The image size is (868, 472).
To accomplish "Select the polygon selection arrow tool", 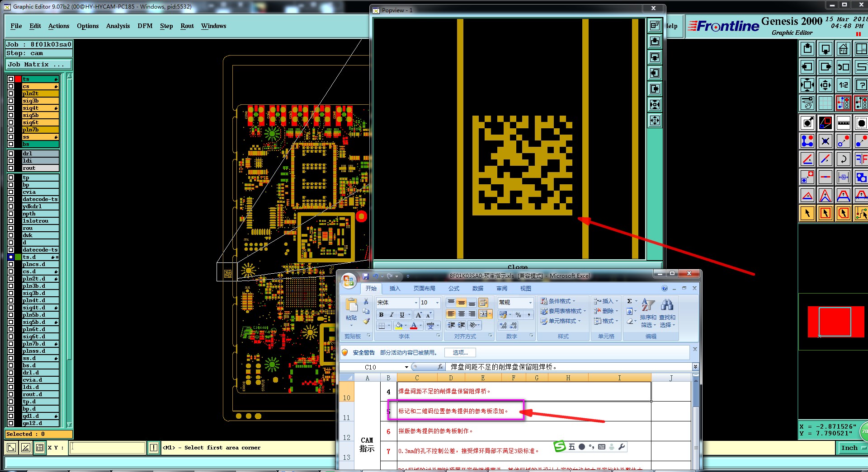I will 843,213.
